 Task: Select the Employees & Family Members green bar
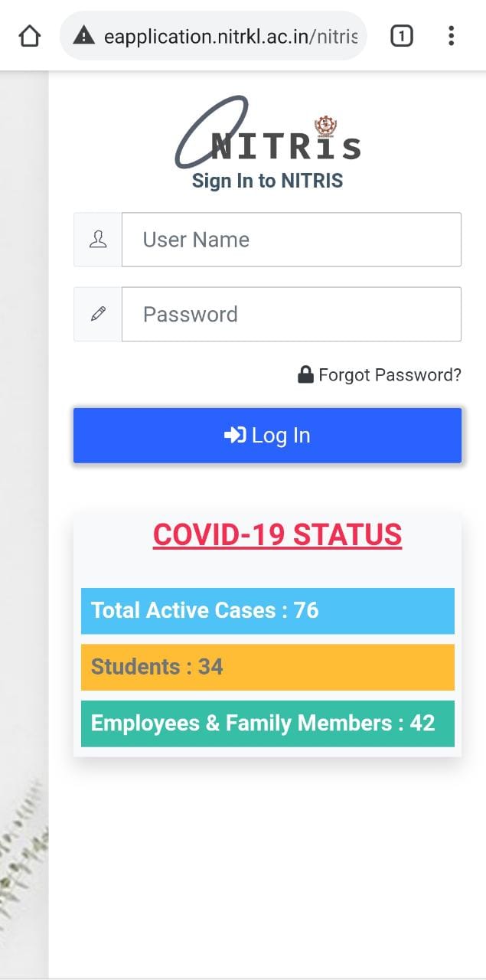point(267,724)
